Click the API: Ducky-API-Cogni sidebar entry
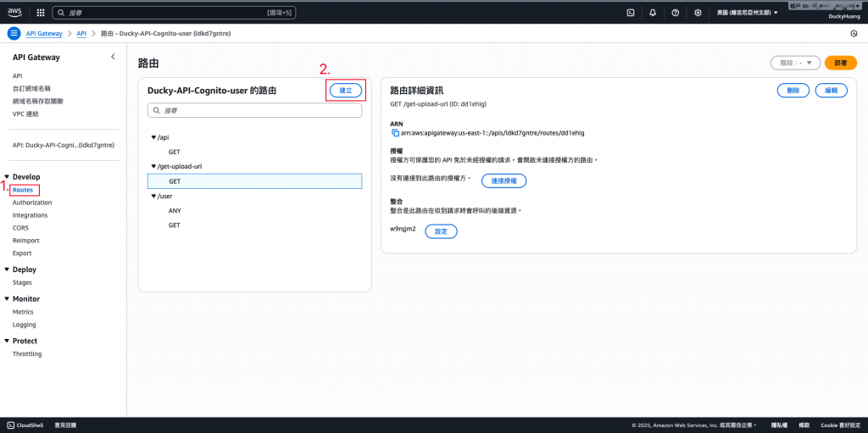868x433 pixels. coord(64,145)
